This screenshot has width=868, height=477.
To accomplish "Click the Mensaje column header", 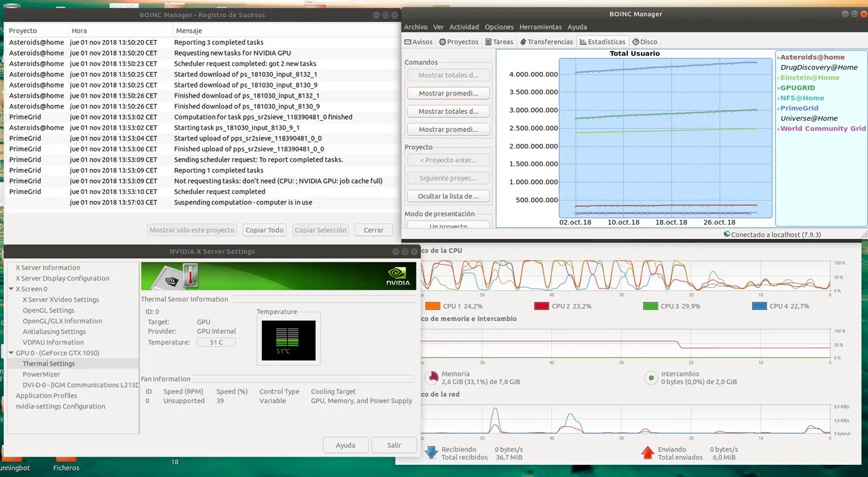I will click(285, 31).
